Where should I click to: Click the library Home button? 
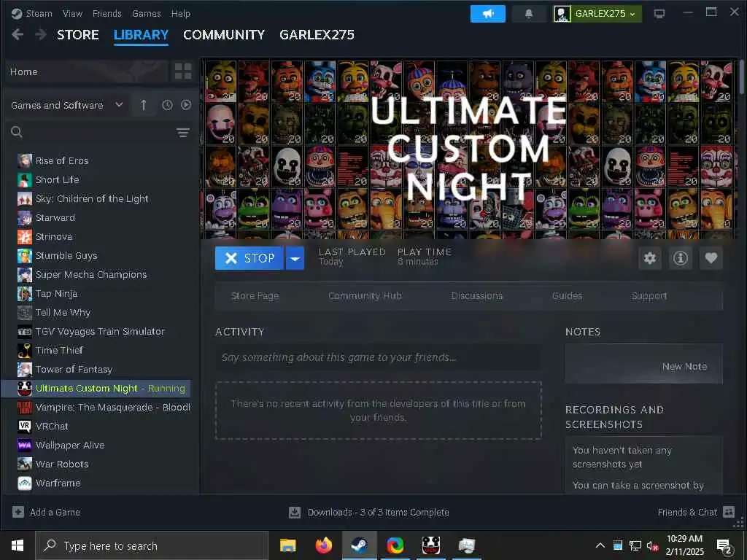point(85,71)
